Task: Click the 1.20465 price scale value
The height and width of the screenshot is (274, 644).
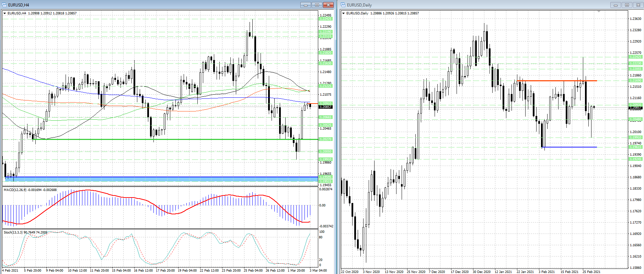Action: (325, 129)
